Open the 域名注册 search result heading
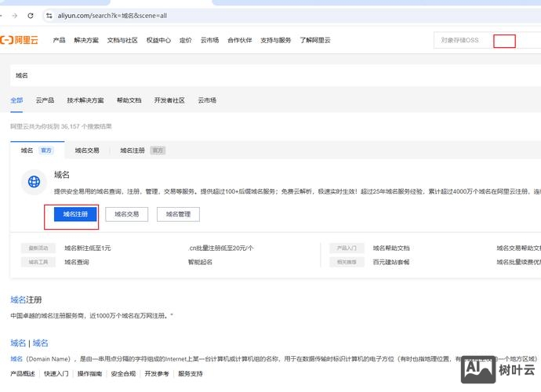Viewport: 541px width, 392px height. (x=26, y=299)
